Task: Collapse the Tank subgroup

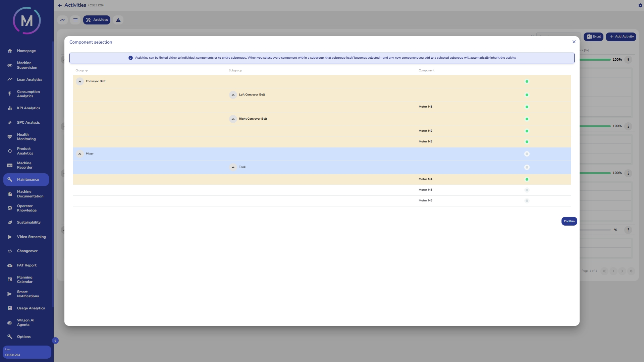Action: [x=233, y=167]
